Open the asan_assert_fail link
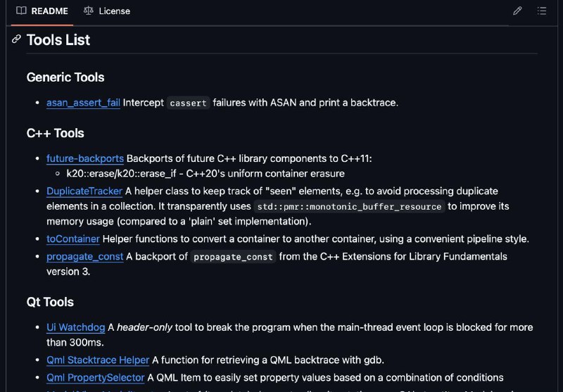 pos(83,103)
